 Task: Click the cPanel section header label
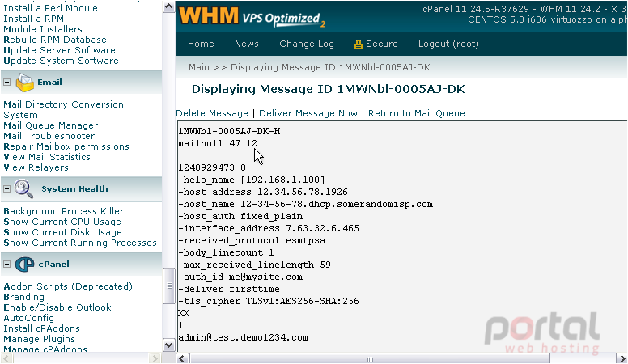(x=53, y=265)
